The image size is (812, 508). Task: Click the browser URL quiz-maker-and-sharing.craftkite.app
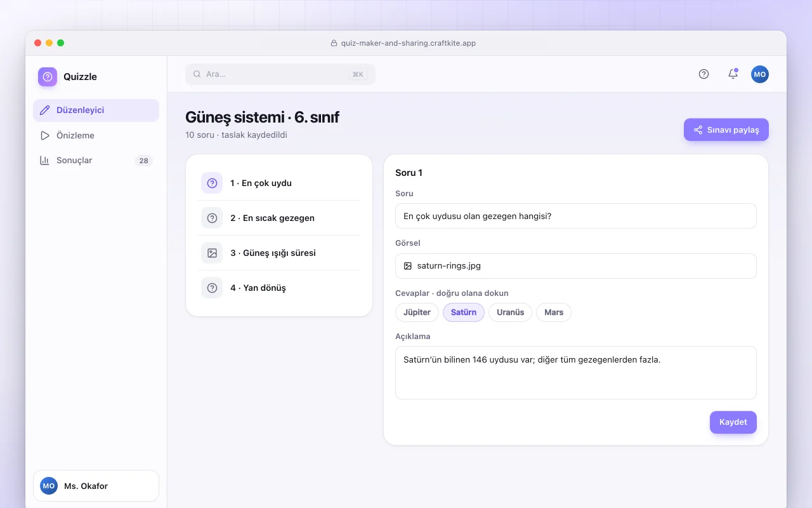pyautogui.click(x=408, y=43)
